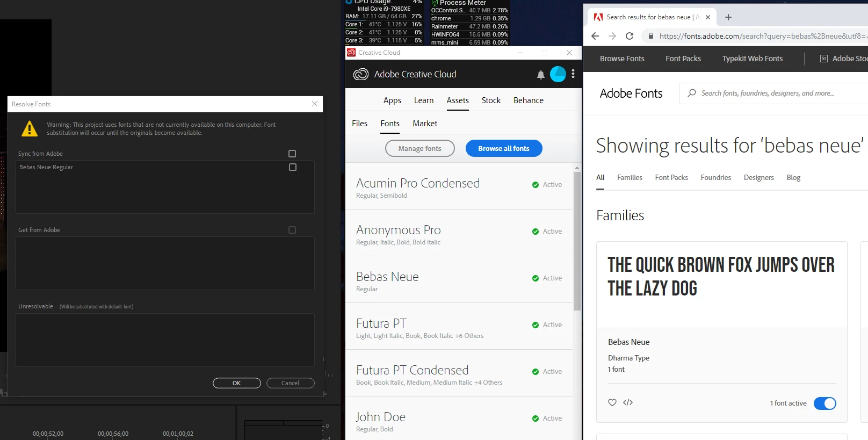This screenshot has height=440, width=868.
Task: Select Bebas Neue in Creative Cloud list
Action: coord(459,280)
